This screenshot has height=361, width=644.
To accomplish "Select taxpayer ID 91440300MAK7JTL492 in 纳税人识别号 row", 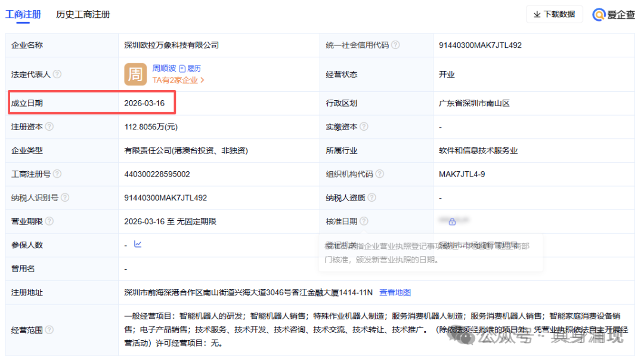I will [166, 198].
